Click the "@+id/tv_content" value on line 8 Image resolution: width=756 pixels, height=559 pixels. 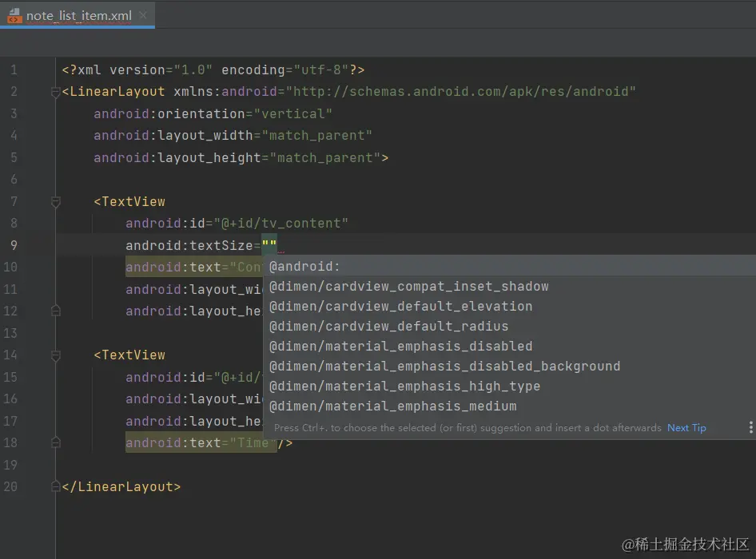[x=281, y=223]
